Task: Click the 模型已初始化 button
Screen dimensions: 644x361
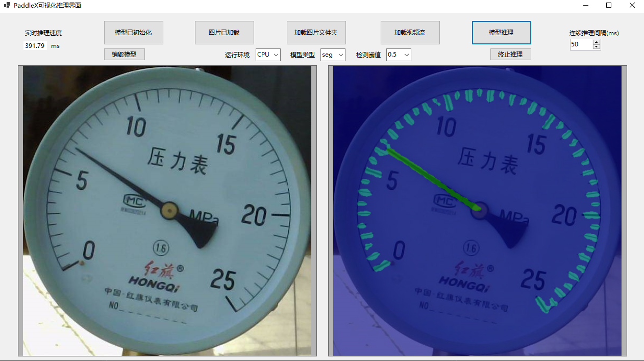Action: pos(133,33)
